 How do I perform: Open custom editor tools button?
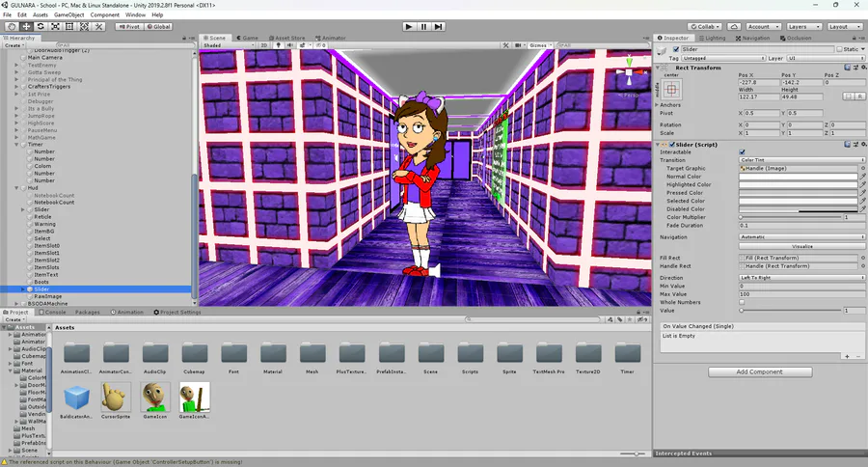pos(99,27)
